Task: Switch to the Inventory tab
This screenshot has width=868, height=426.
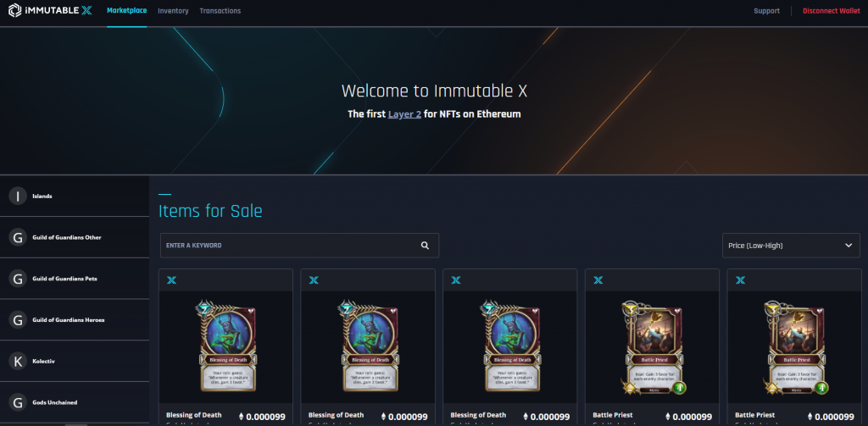Action: click(x=173, y=11)
